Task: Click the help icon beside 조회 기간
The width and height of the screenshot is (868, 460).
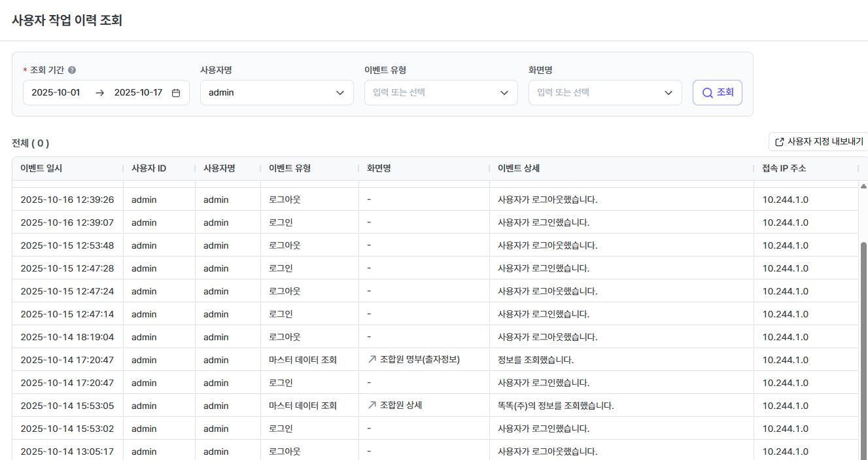Action: point(72,70)
